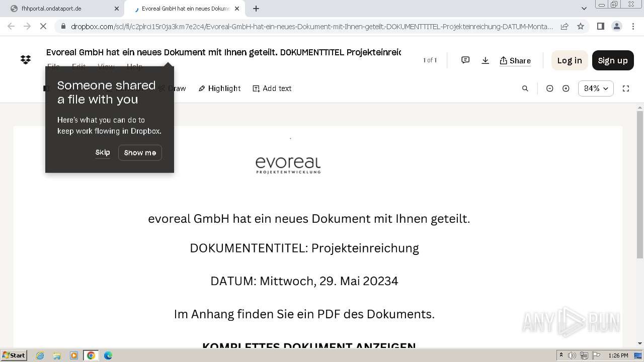Open the Chrome three-dot menu
Image resolution: width=644 pixels, height=362 pixels.
point(633,26)
